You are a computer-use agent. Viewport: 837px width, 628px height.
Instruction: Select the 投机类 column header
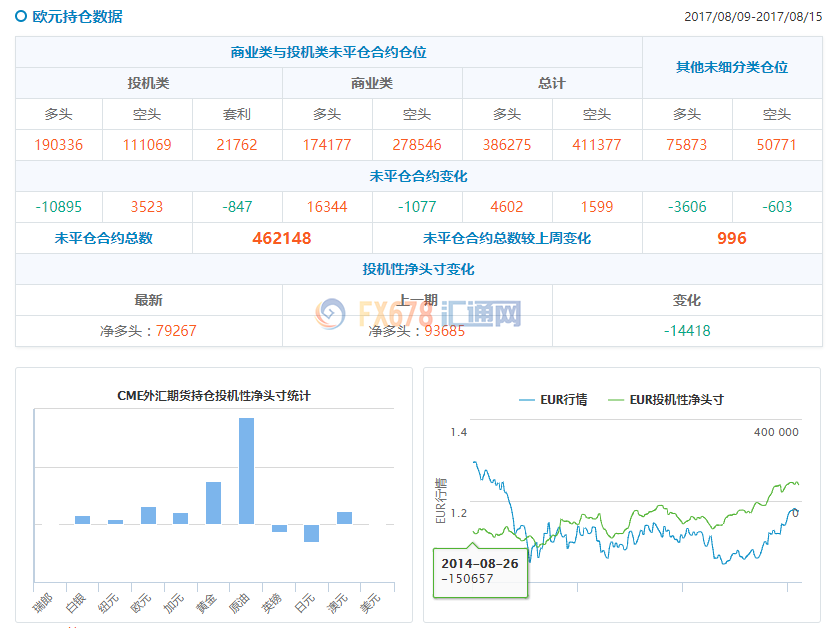[x=148, y=83]
